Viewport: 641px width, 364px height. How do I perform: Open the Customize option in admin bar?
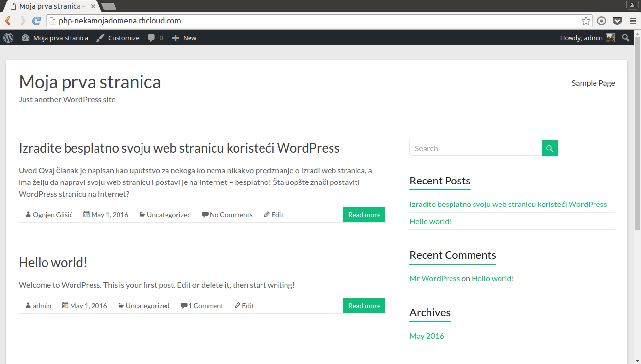point(118,38)
